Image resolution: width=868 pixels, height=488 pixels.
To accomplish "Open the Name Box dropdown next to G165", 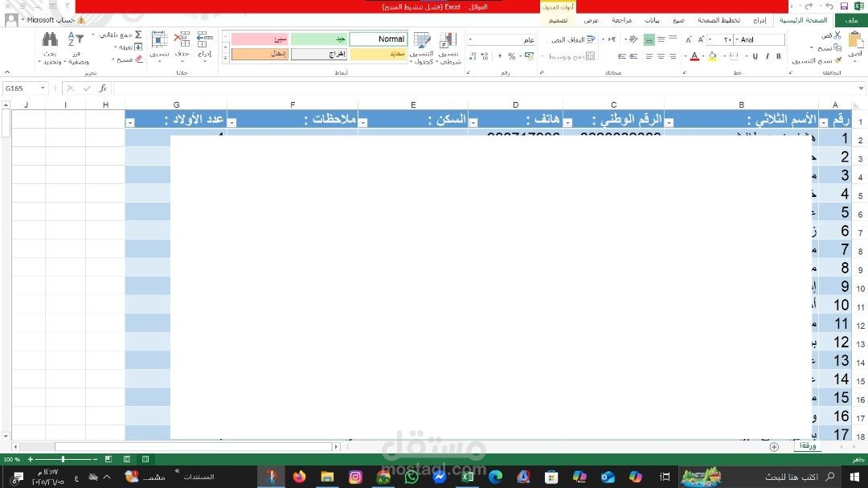I will (x=42, y=88).
